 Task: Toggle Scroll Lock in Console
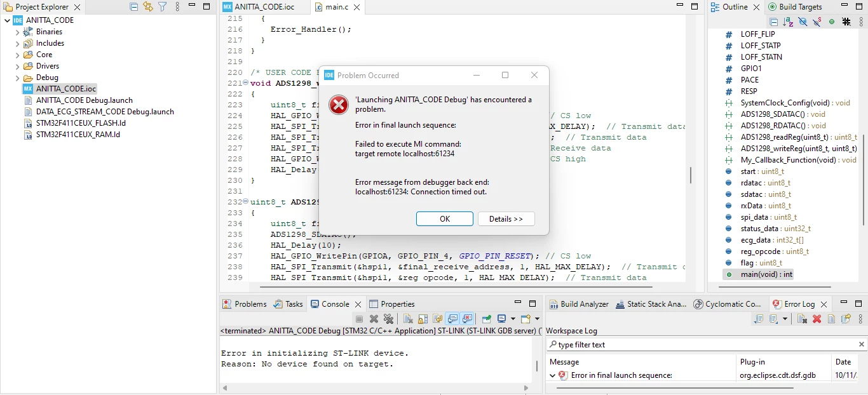click(x=423, y=319)
